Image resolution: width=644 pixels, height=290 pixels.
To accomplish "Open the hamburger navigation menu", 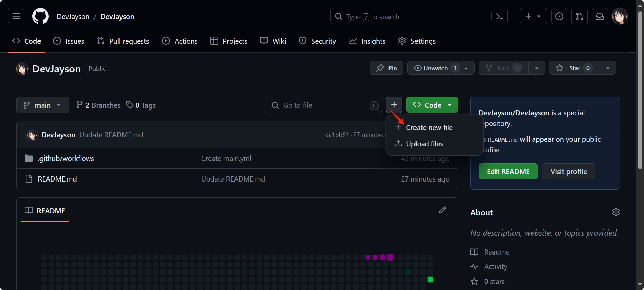I will pos(16,16).
